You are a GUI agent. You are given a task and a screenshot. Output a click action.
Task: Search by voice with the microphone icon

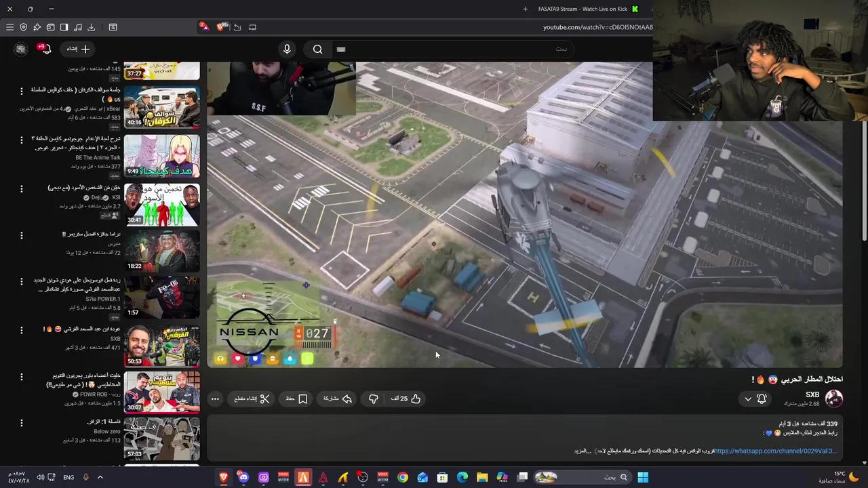click(287, 49)
